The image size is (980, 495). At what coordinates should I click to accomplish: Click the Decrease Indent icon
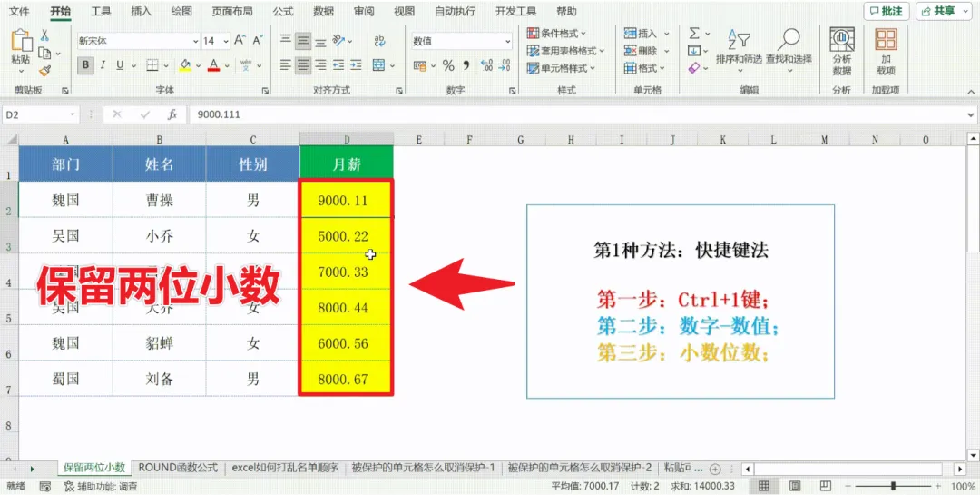(338, 64)
